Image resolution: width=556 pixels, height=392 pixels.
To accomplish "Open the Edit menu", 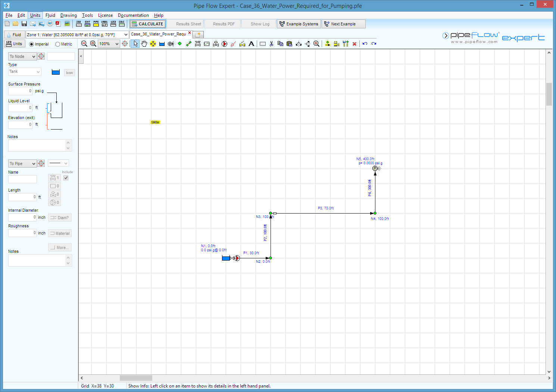I will point(21,15).
